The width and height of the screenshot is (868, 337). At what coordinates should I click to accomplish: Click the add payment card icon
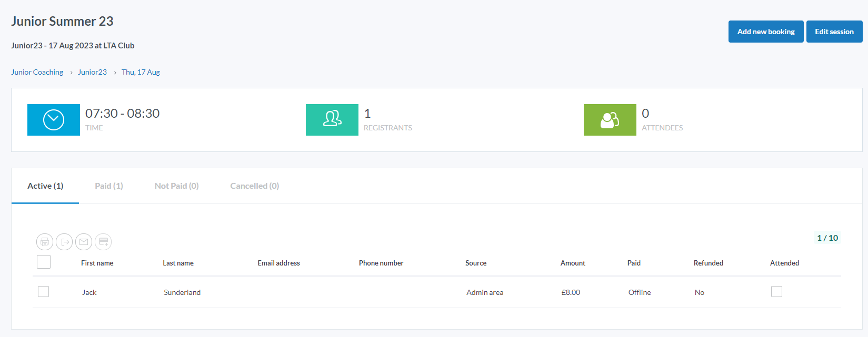[103, 242]
